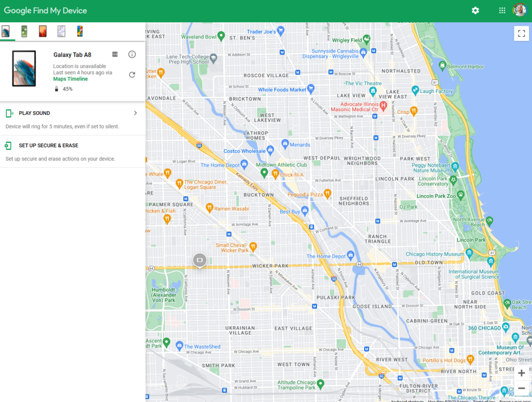This screenshot has height=402, width=532.
Task: Click the Google account profile picture
Action: [x=520, y=10]
